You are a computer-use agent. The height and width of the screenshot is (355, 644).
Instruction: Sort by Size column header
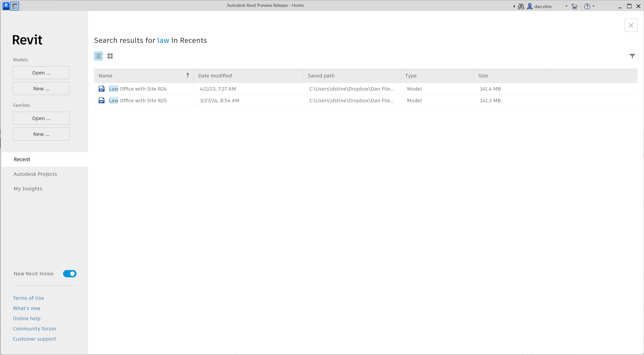pyautogui.click(x=510, y=76)
